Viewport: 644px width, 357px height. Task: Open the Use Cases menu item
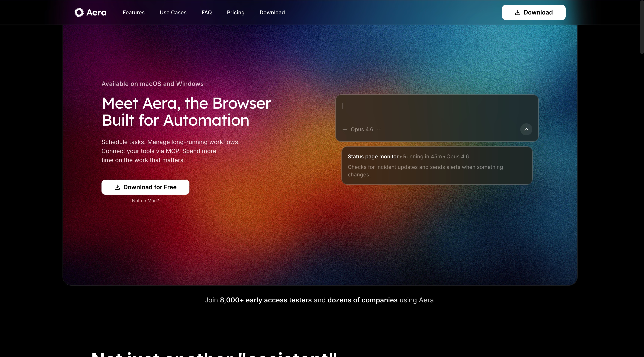coord(173,12)
